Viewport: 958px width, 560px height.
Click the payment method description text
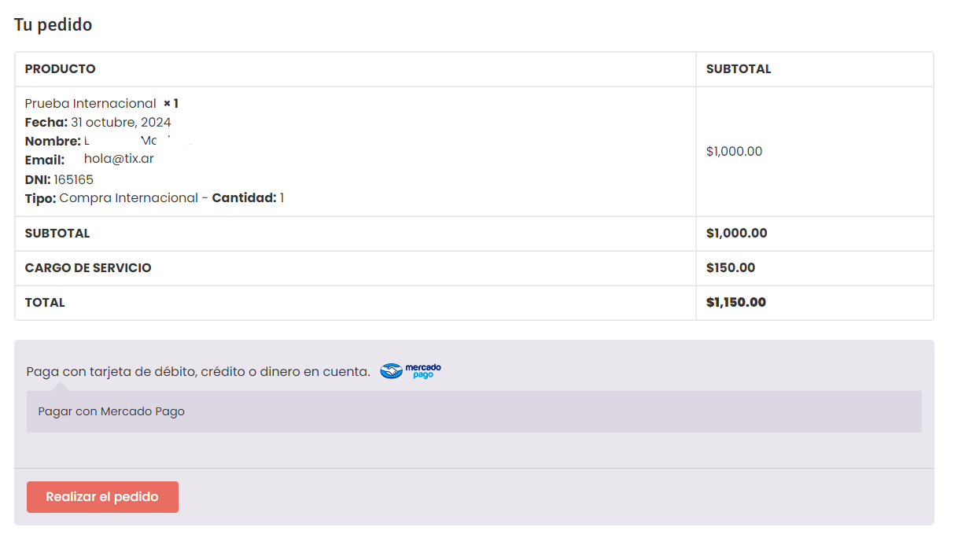coord(197,372)
